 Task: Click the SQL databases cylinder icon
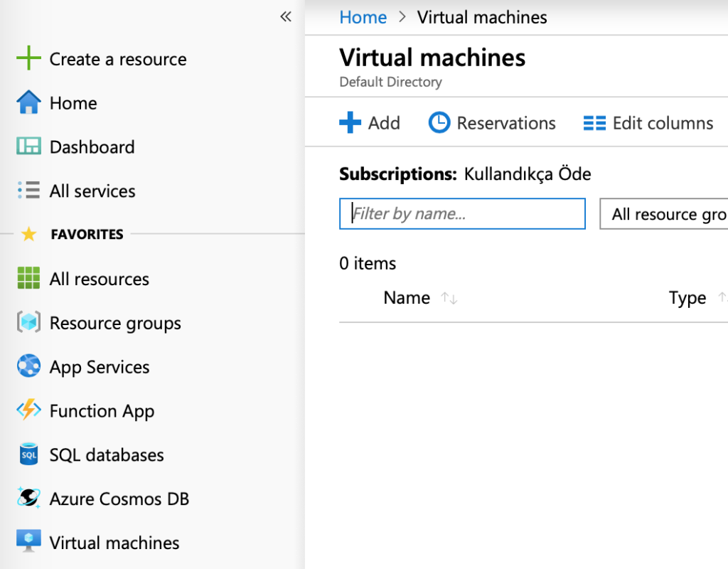coord(28,454)
